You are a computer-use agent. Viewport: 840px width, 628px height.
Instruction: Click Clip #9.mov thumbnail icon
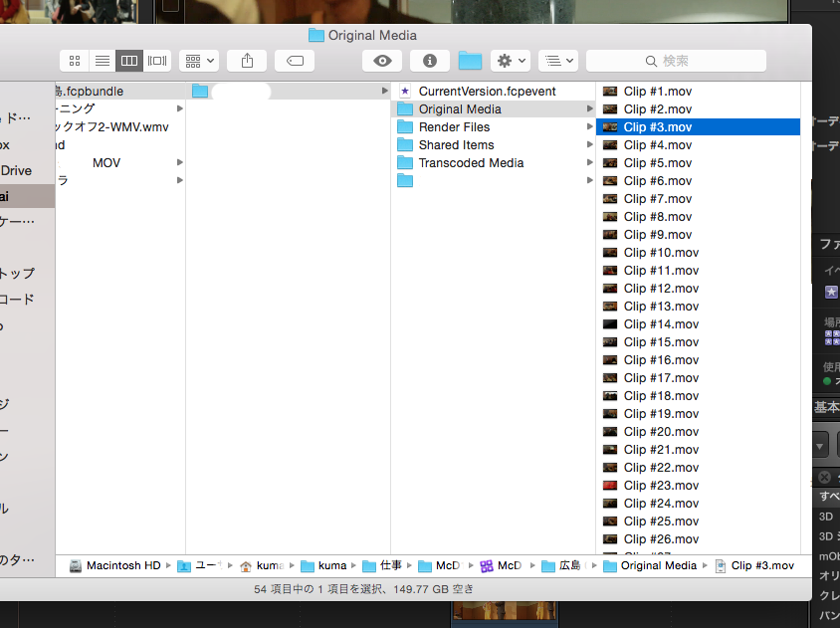pos(610,235)
